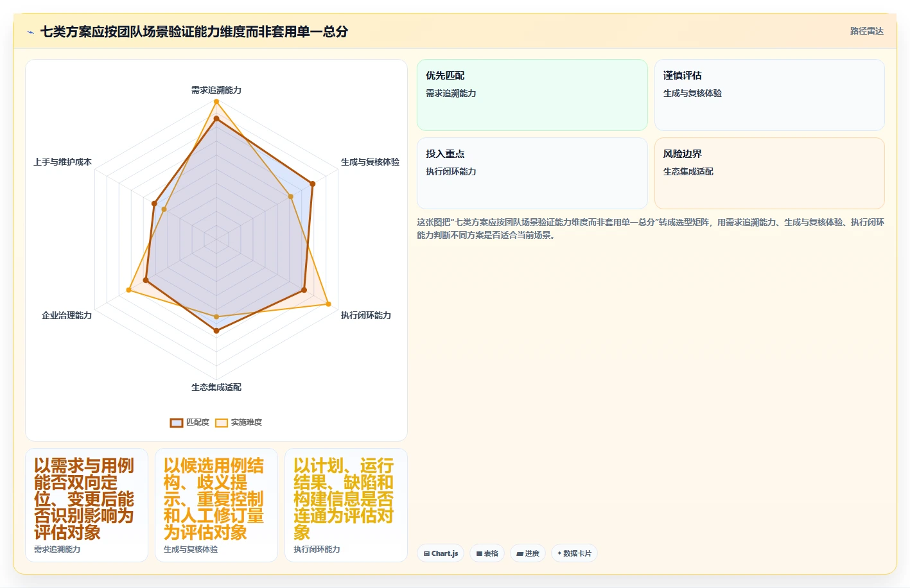The width and height of the screenshot is (910, 588).
Task: Click the description paragraph starting 这张图把
Action: (x=651, y=229)
